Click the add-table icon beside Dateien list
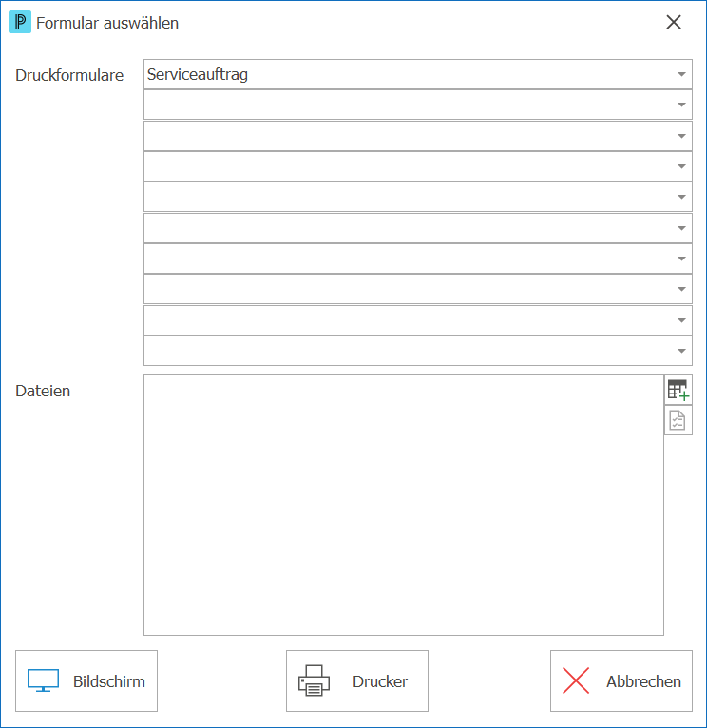 pyautogui.click(x=678, y=390)
